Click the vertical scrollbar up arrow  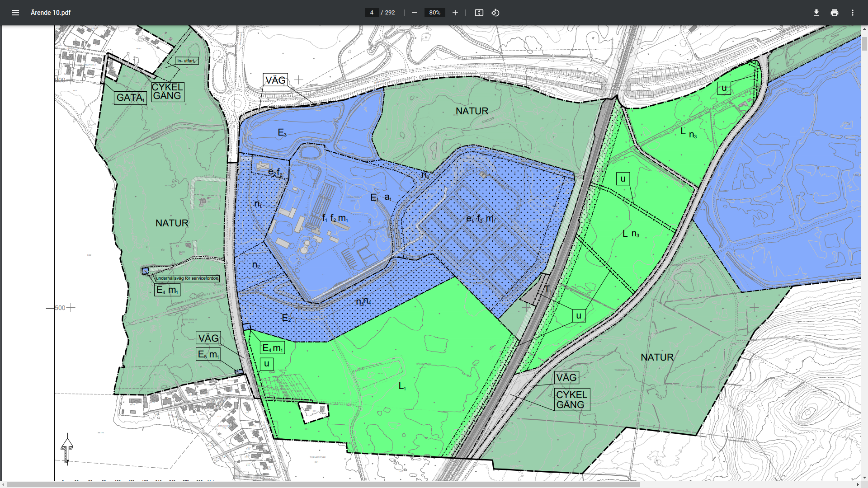864,29
